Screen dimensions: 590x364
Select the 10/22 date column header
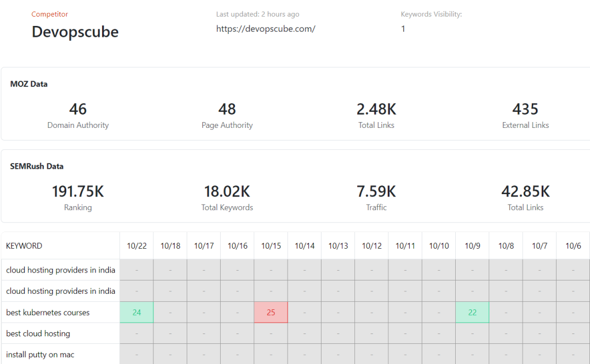click(x=137, y=245)
